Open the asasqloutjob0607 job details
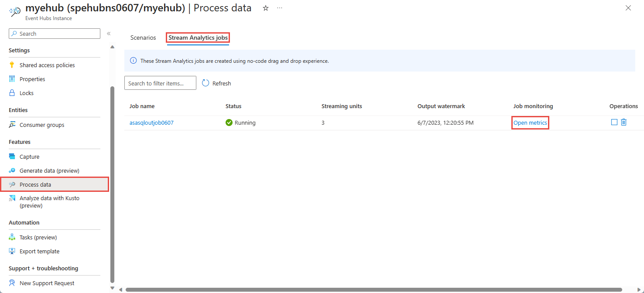 pyautogui.click(x=151, y=123)
